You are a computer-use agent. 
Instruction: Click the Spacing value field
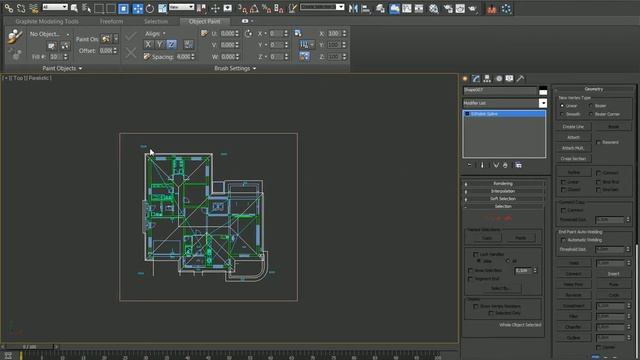click(184, 57)
